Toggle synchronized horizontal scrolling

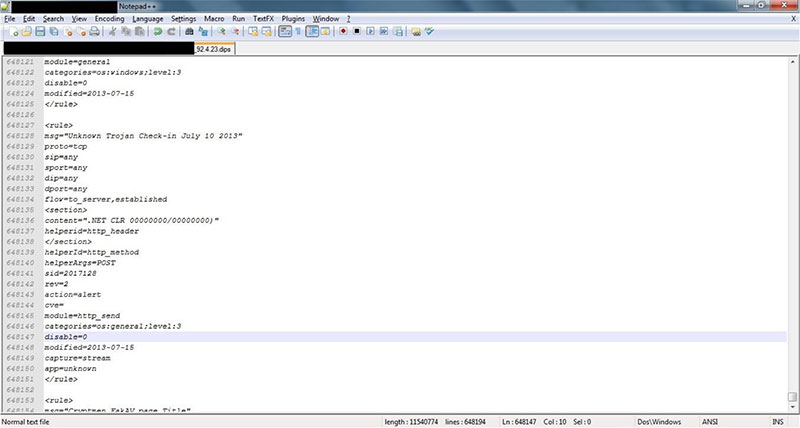coord(266,32)
